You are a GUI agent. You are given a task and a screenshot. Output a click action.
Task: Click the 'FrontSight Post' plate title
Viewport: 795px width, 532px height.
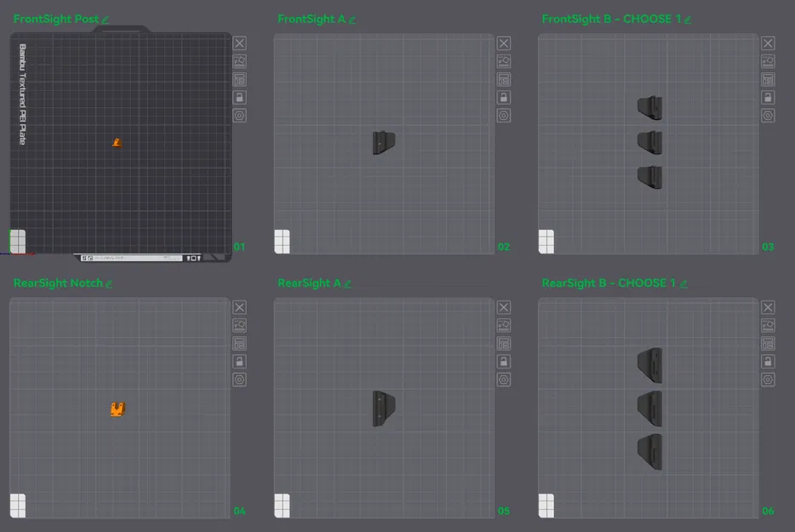tap(56, 20)
